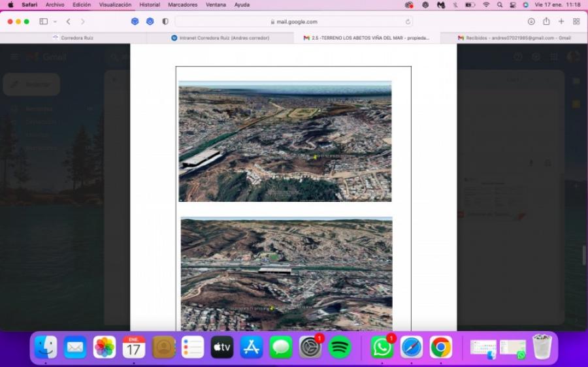Screen dimensions: 588x367
Task: Open Control Center in the menu bar
Action: pyautogui.click(x=513, y=5)
